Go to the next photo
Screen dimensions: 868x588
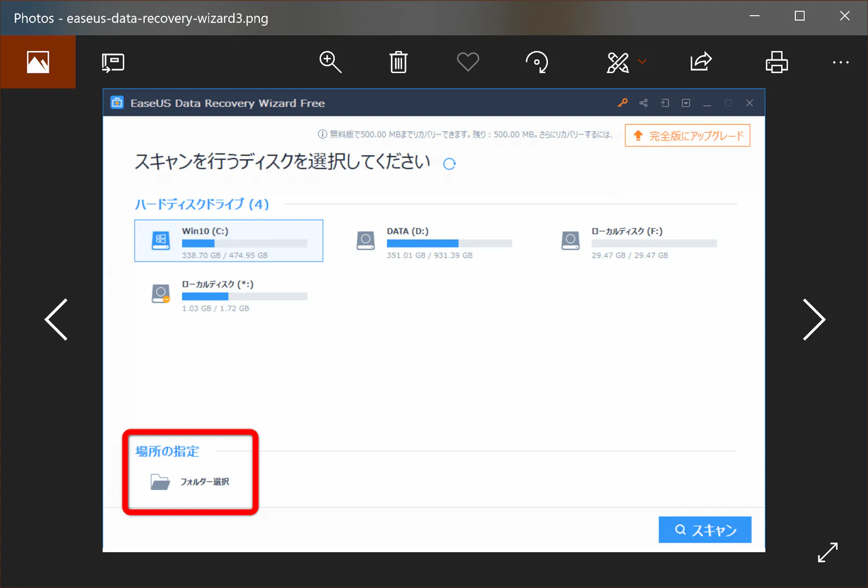coord(814,319)
